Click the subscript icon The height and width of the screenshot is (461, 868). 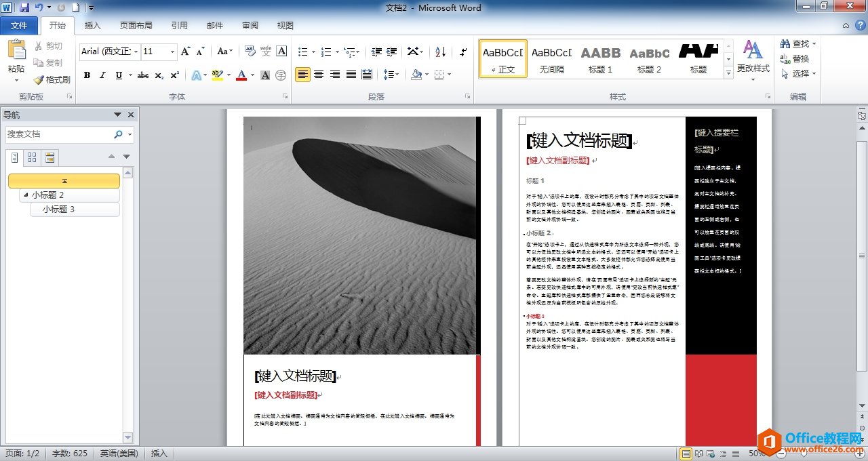click(158, 75)
